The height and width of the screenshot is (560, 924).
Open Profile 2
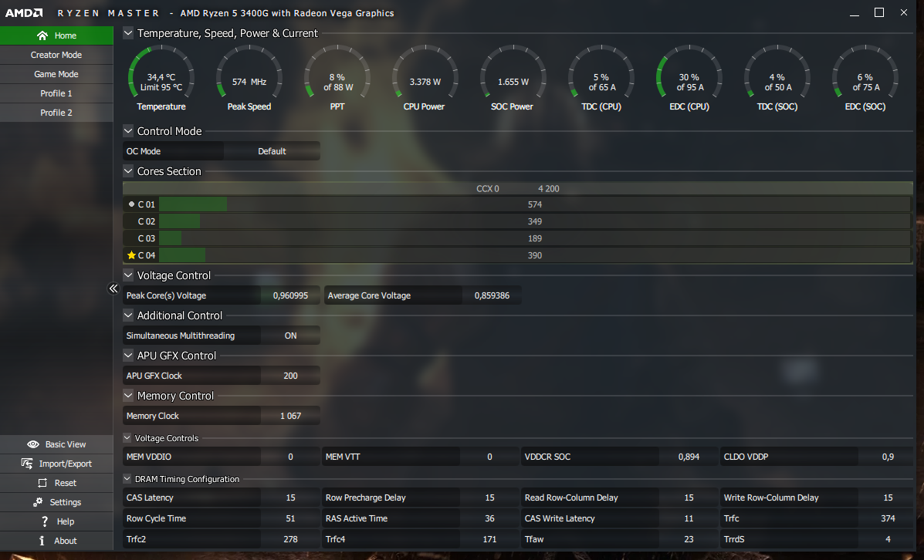(56, 113)
